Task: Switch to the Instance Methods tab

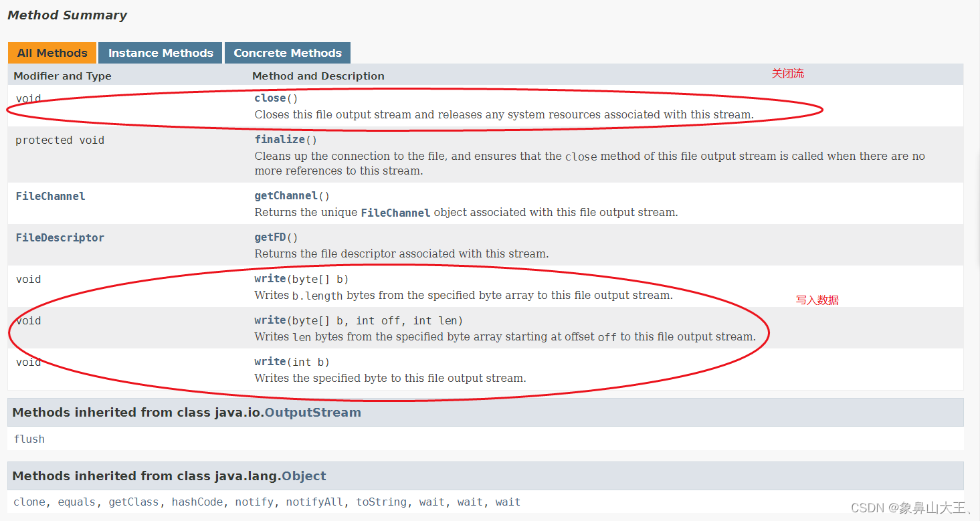Action: (x=160, y=52)
